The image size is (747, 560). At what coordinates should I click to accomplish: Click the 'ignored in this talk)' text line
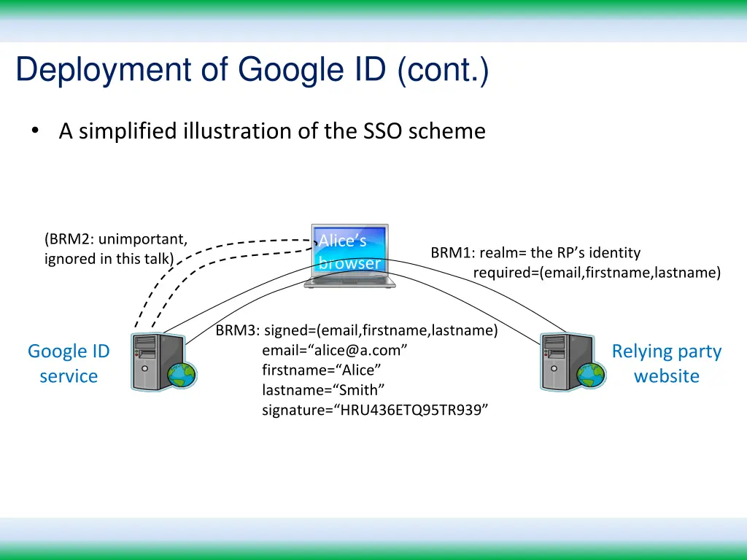pos(109,259)
